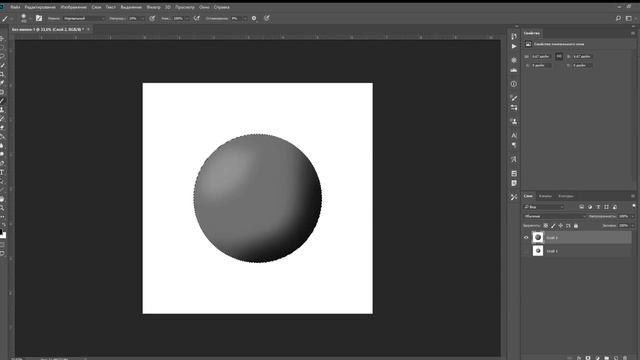Image resolution: width=640 pixels, height=360 pixels.
Task: Toggle layer filtering switch
Action: pyautogui.click(x=633, y=206)
